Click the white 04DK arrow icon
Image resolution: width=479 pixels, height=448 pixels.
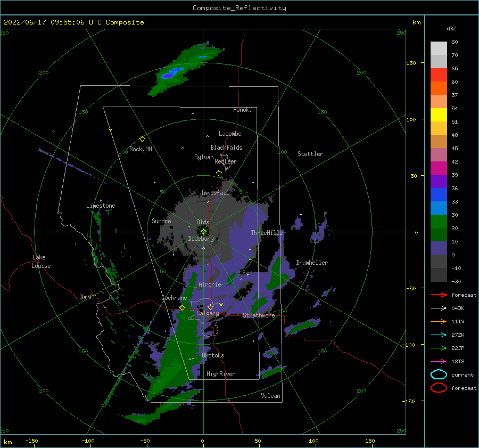[x=439, y=308]
